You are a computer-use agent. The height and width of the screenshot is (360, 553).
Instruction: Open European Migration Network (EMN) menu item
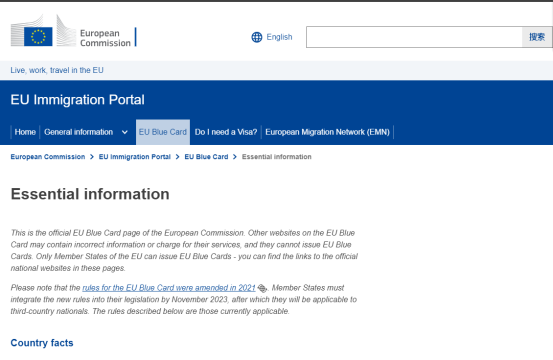(x=327, y=132)
